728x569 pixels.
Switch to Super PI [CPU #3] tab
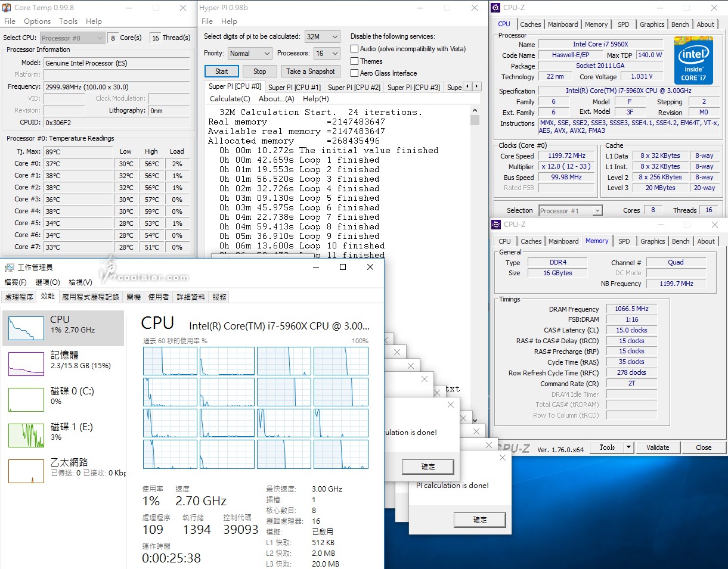coord(414,87)
